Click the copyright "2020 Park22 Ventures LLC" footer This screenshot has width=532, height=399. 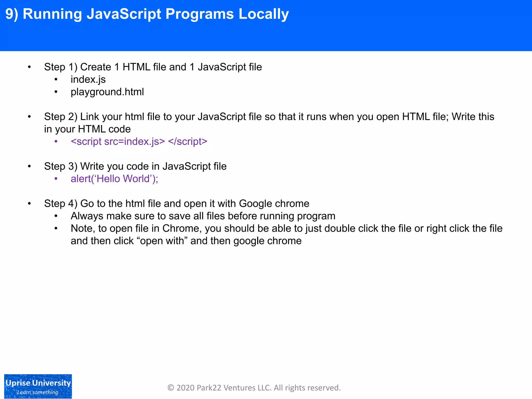coord(254,388)
